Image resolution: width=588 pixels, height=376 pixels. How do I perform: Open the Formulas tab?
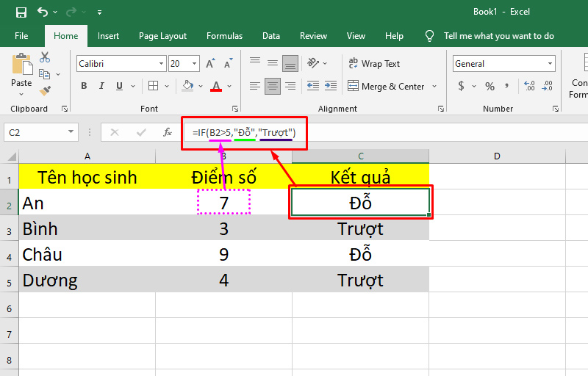(x=224, y=36)
